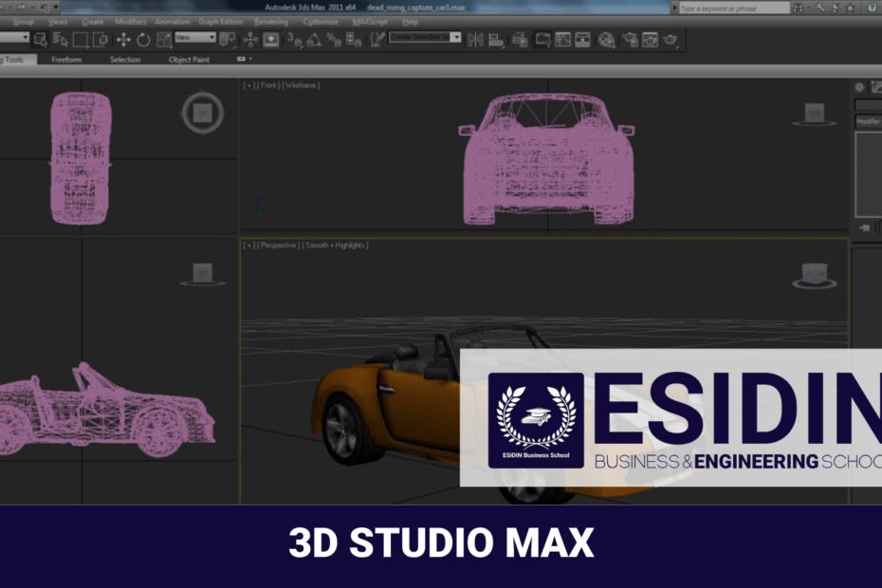Select the Select and Rotate tool
The image size is (882, 588).
point(144,40)
